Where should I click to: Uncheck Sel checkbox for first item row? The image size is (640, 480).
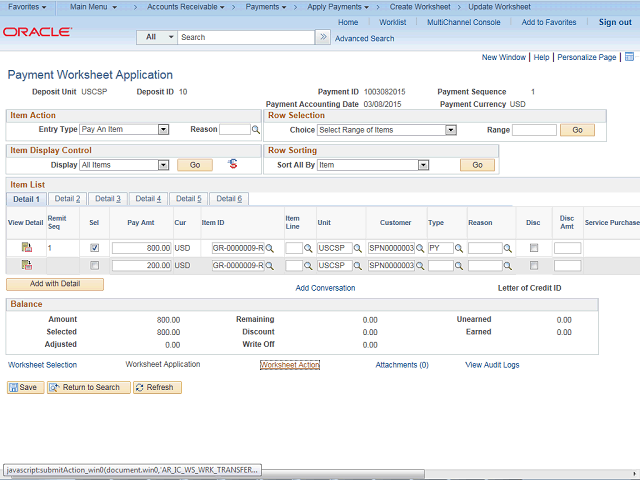coord(94,248)
